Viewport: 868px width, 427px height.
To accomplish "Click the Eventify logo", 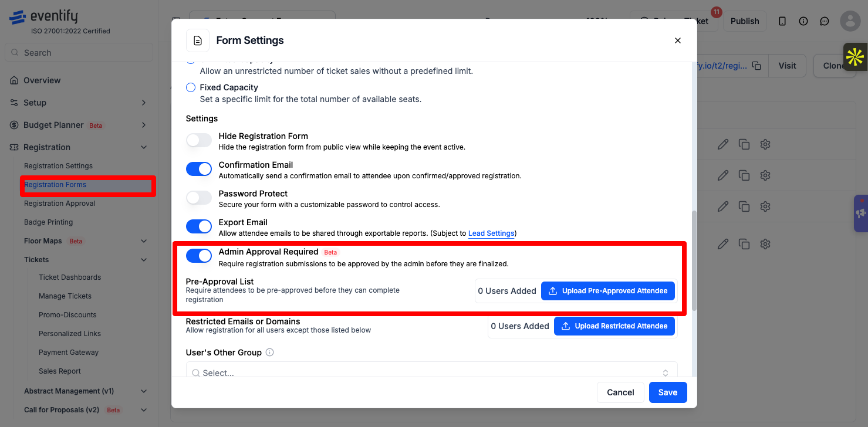I will coord(44,17).
